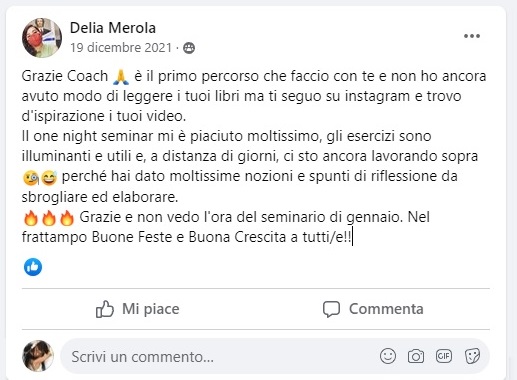The image size is (517, 380).
Task: Click your own avatar beside the comment box
Action: tap(38, 356)
